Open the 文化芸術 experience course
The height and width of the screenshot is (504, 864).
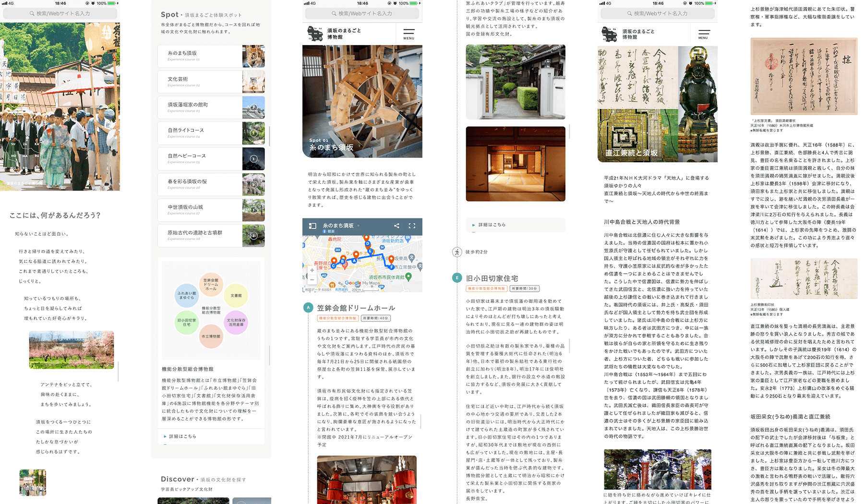211,82
